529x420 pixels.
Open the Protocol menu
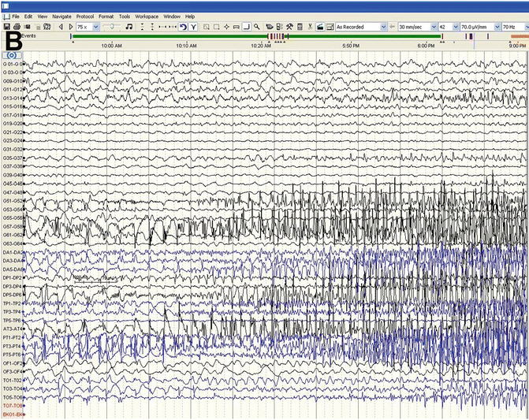click(x=84, y=16)
